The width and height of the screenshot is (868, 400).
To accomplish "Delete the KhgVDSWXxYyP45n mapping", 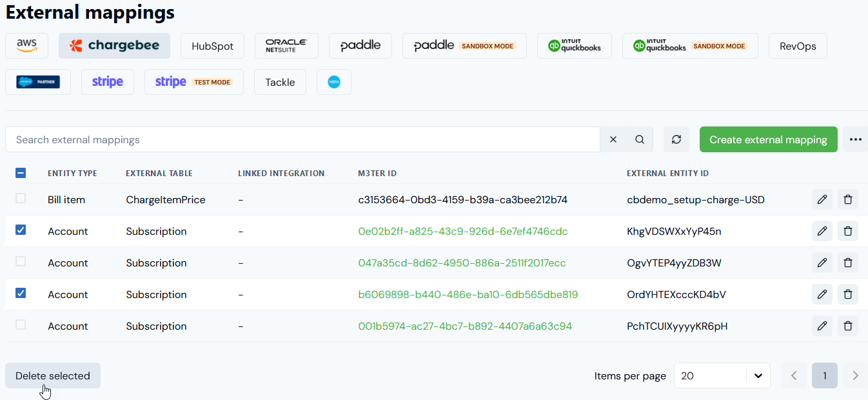I will coord(848,231).
